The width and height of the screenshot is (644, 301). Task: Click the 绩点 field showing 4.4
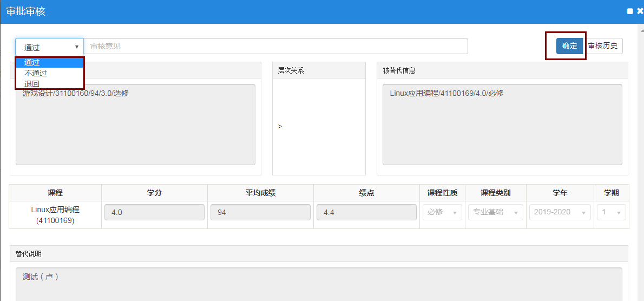point(366,212)
